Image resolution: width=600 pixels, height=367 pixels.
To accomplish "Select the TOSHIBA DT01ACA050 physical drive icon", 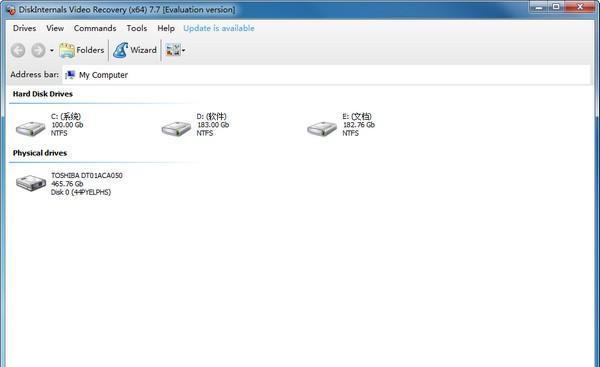I will coord(31,183).
